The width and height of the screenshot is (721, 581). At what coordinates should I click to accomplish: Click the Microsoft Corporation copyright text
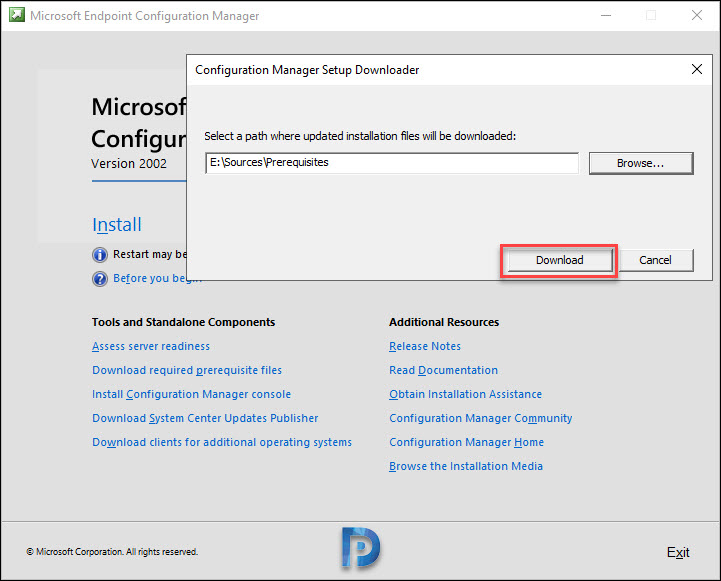pos(112,552)
